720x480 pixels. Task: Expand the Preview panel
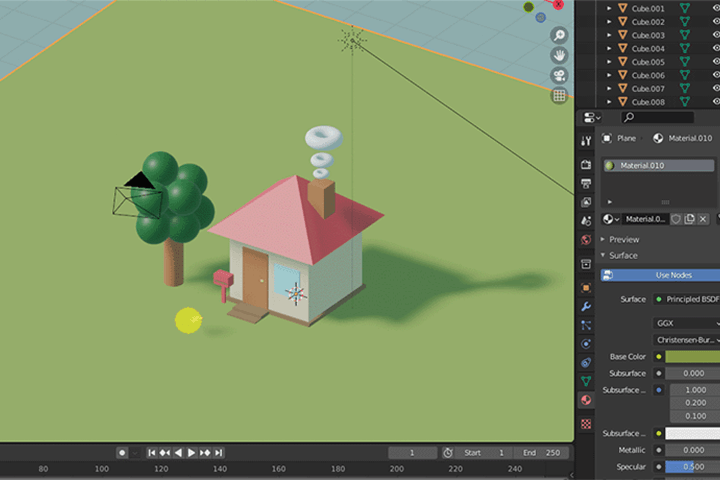tap(603, 239)
